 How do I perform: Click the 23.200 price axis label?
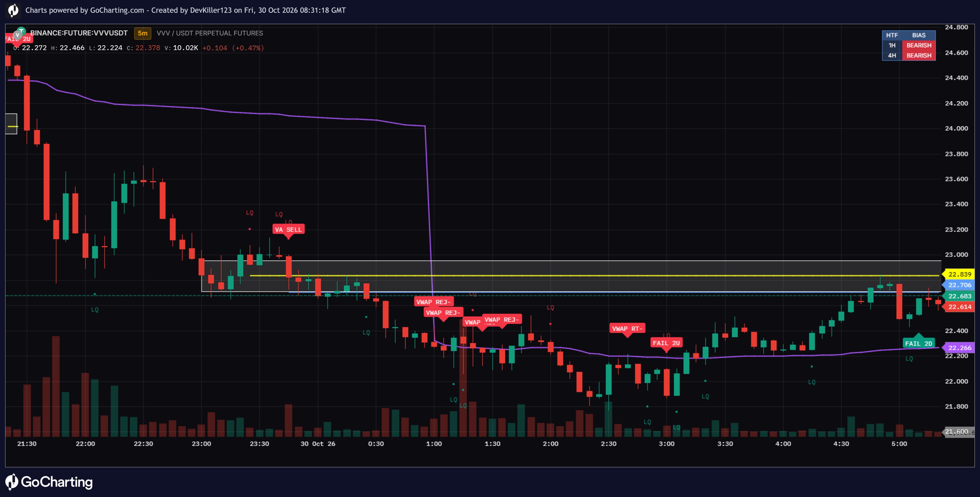pyautogui.click(x=956, y=230)
